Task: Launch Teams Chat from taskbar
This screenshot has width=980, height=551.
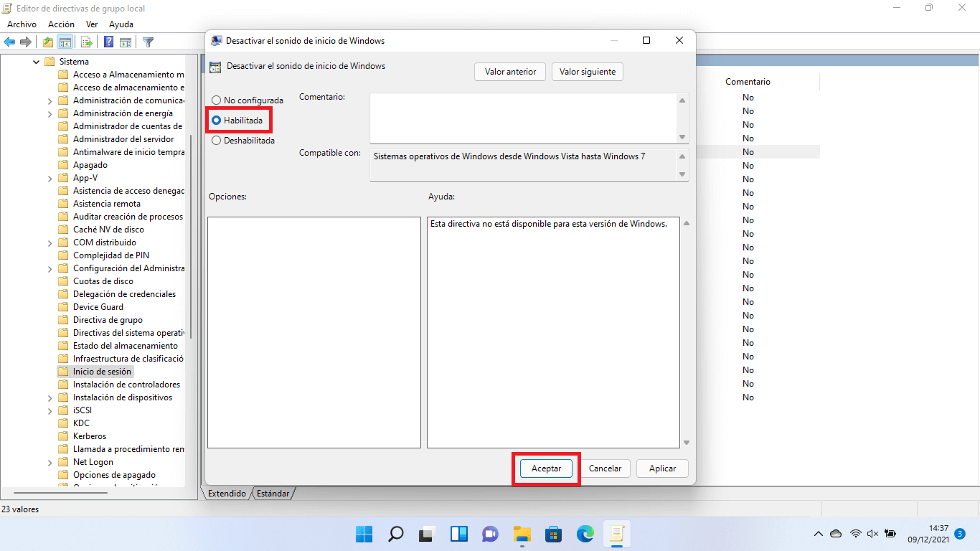Action: pyautogui.click(x=491, y=534)
